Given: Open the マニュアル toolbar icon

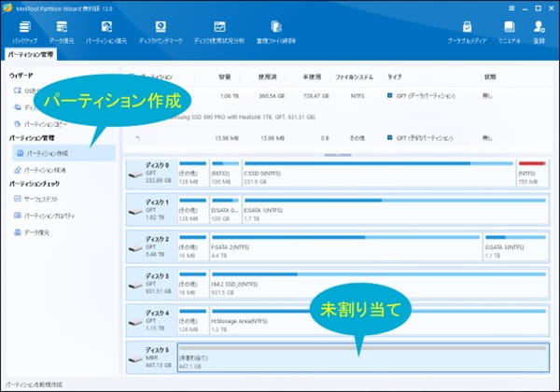Looking at the screenshot, I should (510, 32).
